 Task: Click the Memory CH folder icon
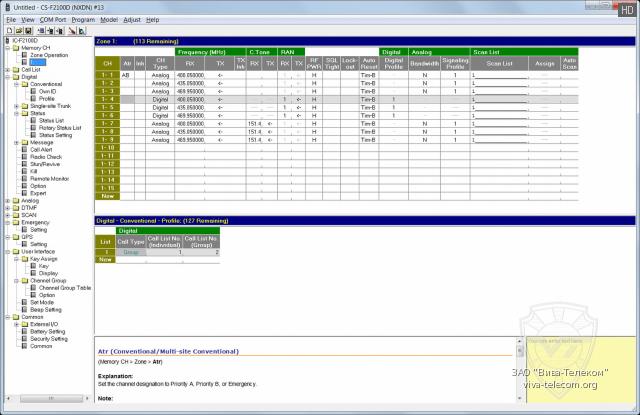point(16,48)
